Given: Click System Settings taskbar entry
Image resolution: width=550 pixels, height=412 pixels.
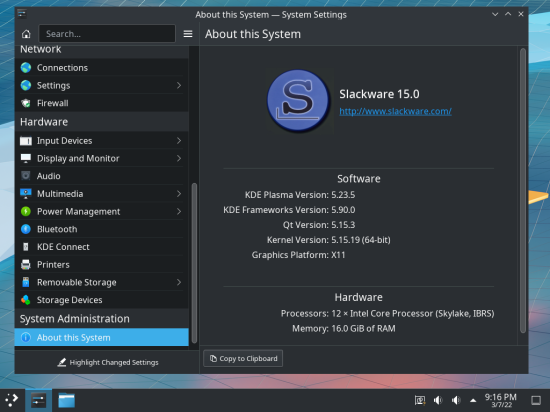Looking at the screenshot, I should tap(38, 400).
